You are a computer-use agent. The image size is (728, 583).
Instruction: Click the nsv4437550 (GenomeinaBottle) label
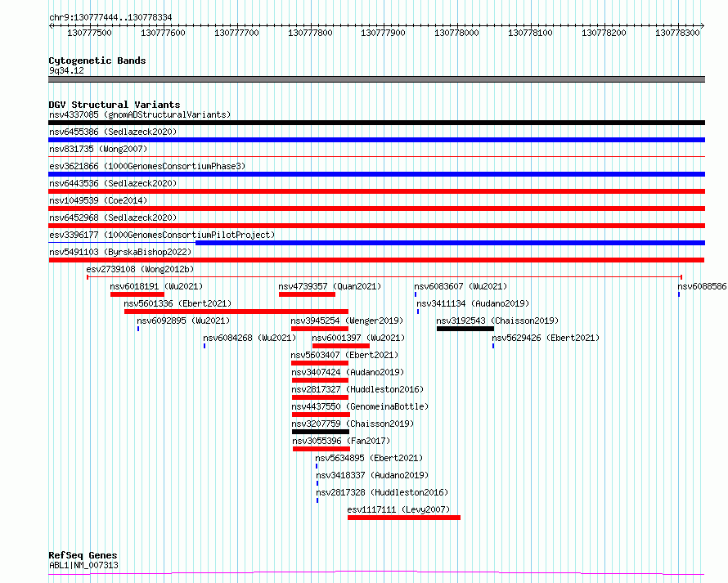(x=360, y=406)
